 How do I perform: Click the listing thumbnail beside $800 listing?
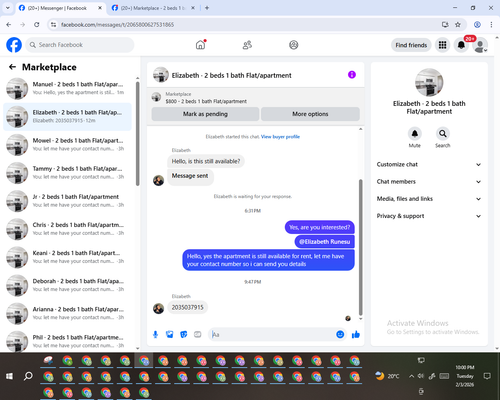coord(156,97)
